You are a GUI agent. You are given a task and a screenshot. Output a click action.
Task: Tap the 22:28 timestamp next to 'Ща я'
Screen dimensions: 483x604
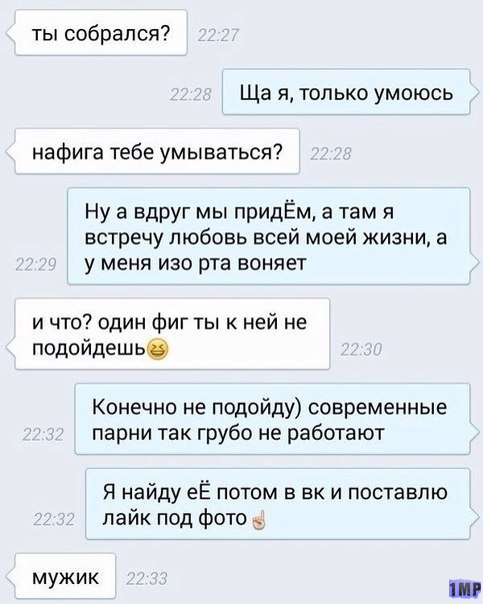tap(191, 95)
